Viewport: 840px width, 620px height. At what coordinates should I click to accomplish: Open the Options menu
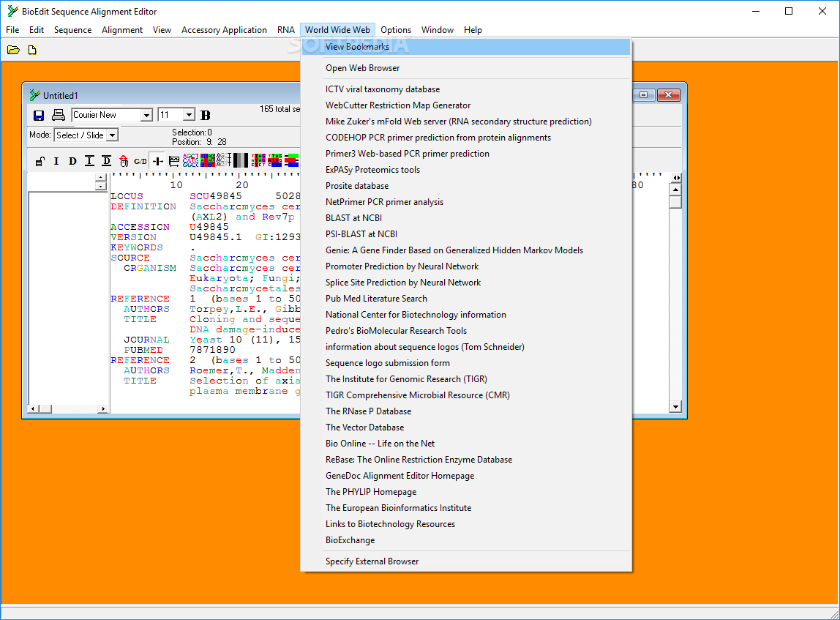pyautogui.click(x=396, y=30)
